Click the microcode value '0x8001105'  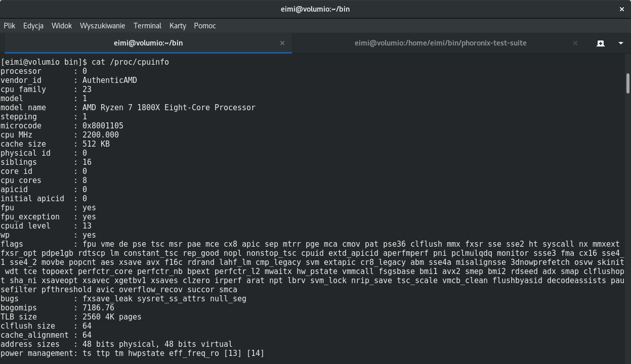point(103,125)
